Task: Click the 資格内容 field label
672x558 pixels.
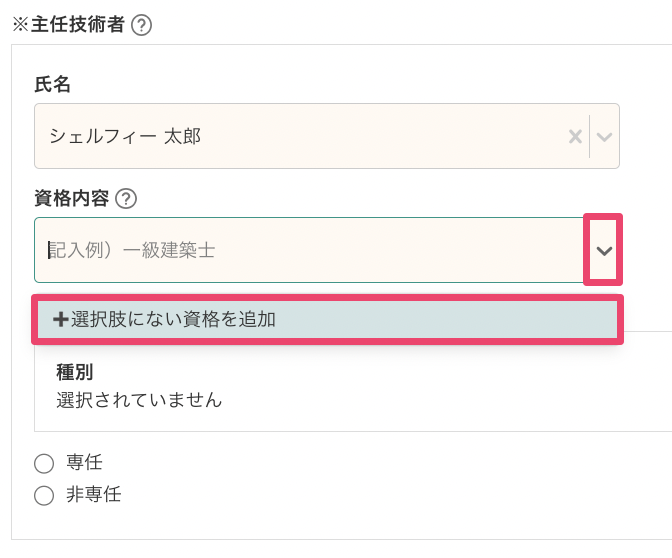Action: click(72, 198)
